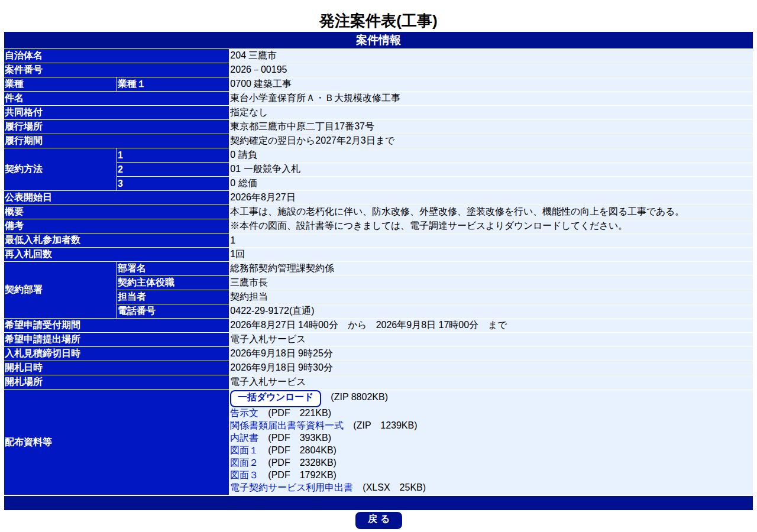
Task: Open the 関係書類届出書等資料一式 link
Action: (287, 425)
